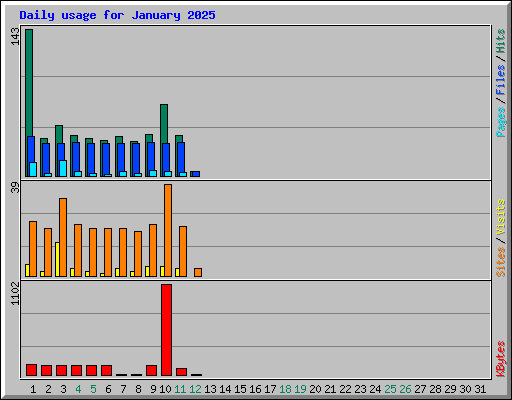Click the yellow Visits legend label
Viewport: 512px width, 400px height.
point(501,217)
